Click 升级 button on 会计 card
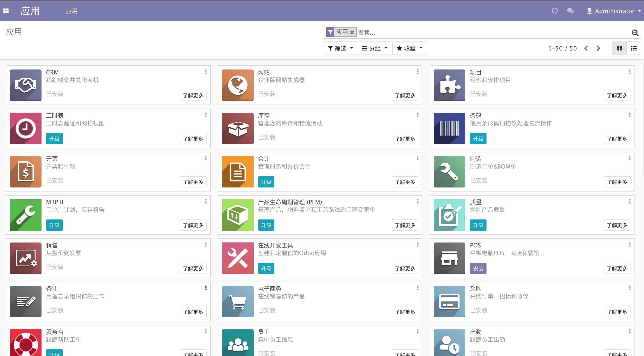 266,182
